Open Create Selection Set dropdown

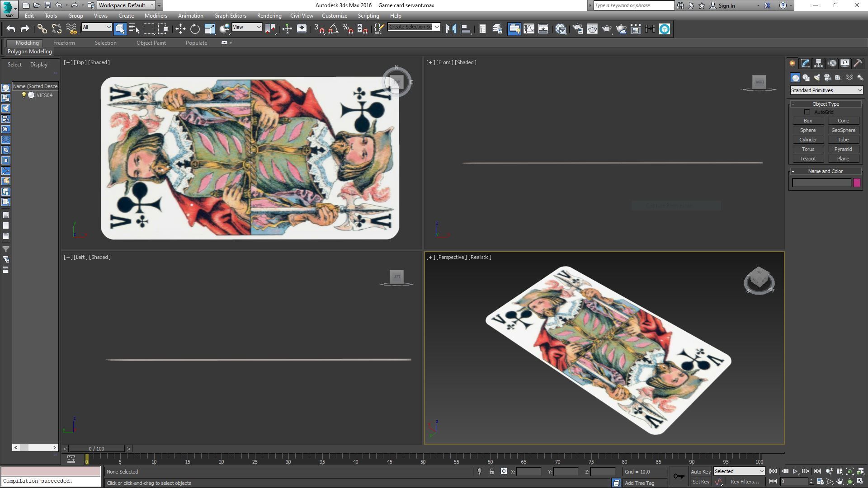click(x=414, y=27)
